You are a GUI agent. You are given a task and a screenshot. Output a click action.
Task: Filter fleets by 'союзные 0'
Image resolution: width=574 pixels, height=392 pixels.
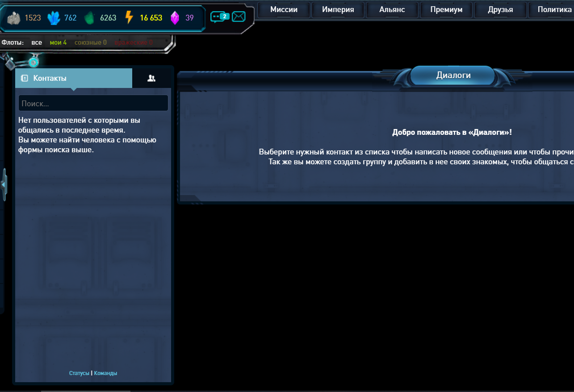pyautogui.click(x=90, y=42)
